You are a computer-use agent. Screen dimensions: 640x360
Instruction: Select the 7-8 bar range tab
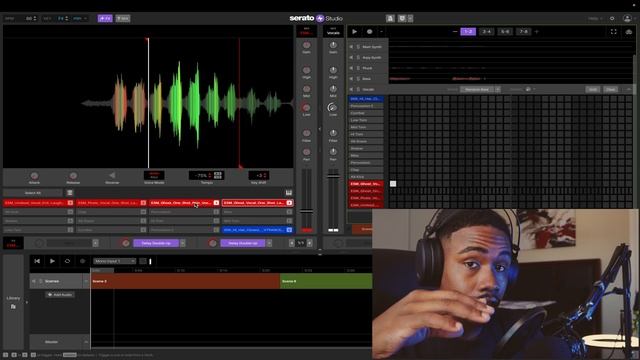(524, 31)
